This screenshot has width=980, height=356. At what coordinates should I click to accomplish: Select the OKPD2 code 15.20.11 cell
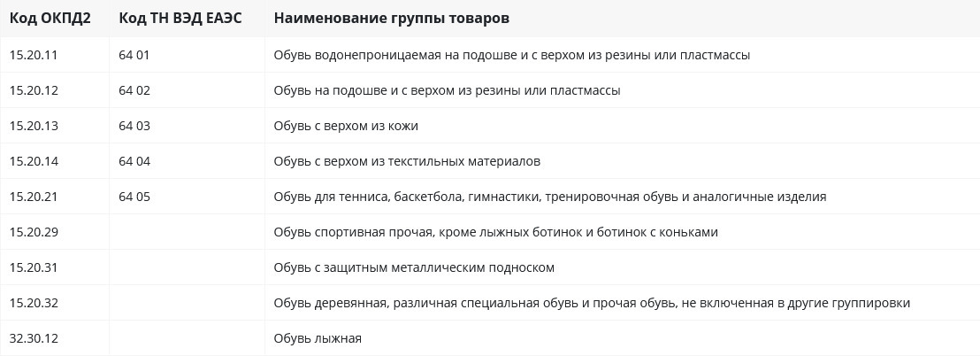pyautogui.click(x=33, y=55)
